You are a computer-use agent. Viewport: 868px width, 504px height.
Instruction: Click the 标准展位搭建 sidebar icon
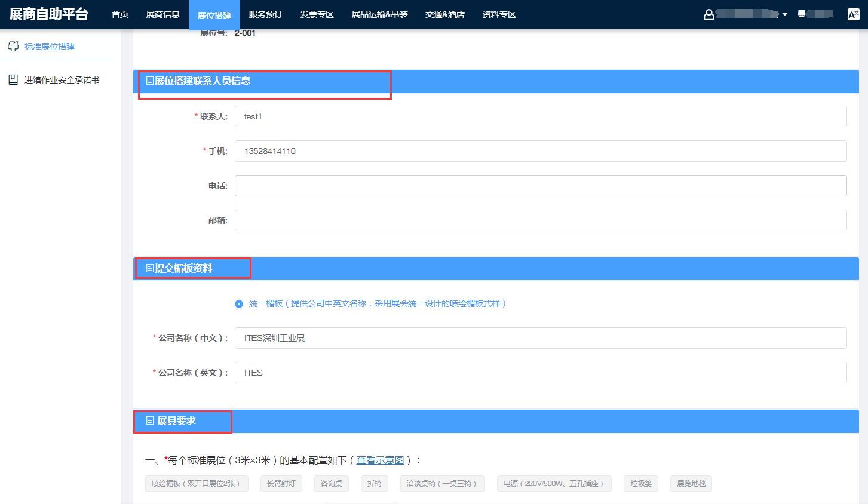(x=13, y=47)
